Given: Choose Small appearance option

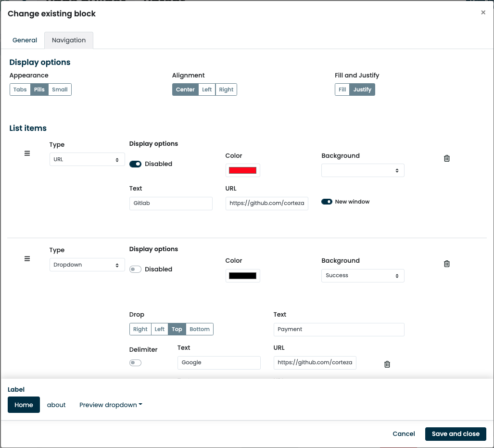Looking at the screenshot, I should point(60,90).
